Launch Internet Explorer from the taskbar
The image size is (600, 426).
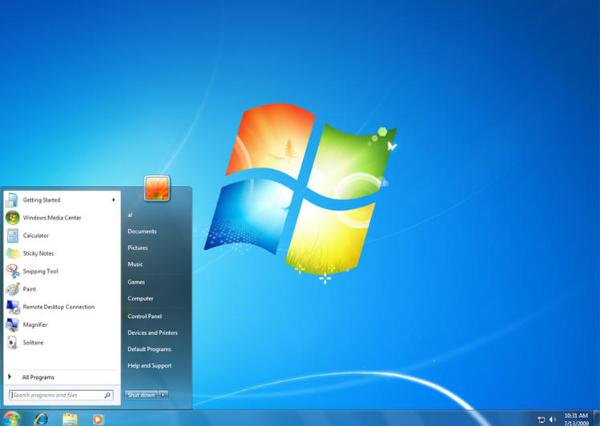click(x=41, y=419)
